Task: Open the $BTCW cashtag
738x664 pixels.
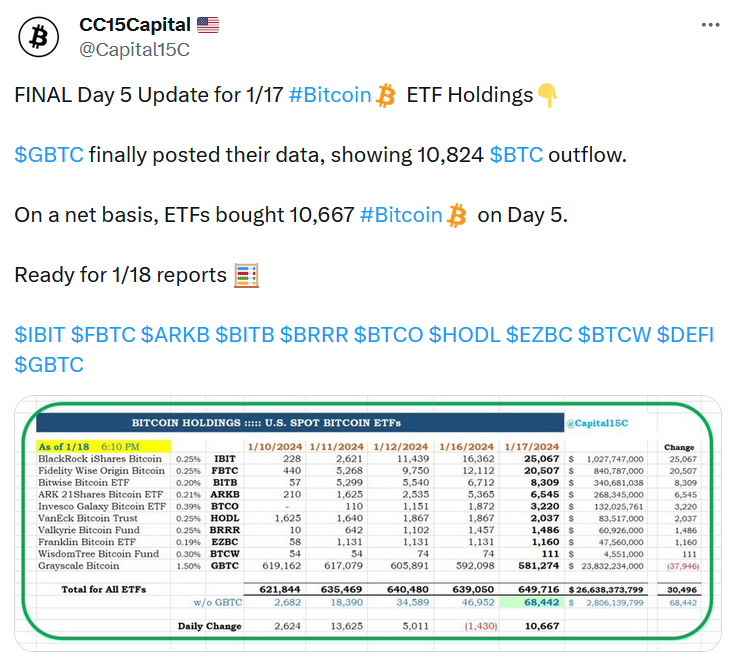Action: [x=614, y=335]
